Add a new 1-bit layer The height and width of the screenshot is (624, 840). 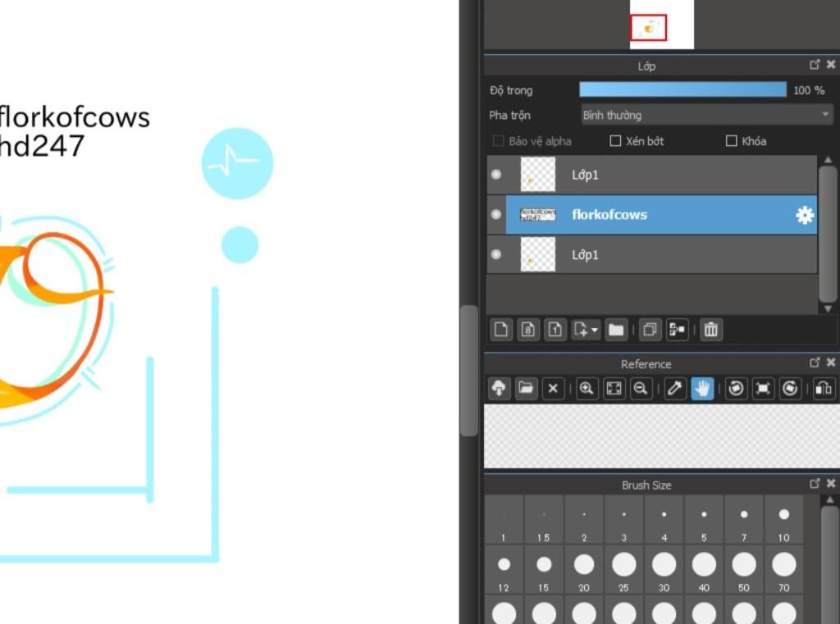click(555, 330)
